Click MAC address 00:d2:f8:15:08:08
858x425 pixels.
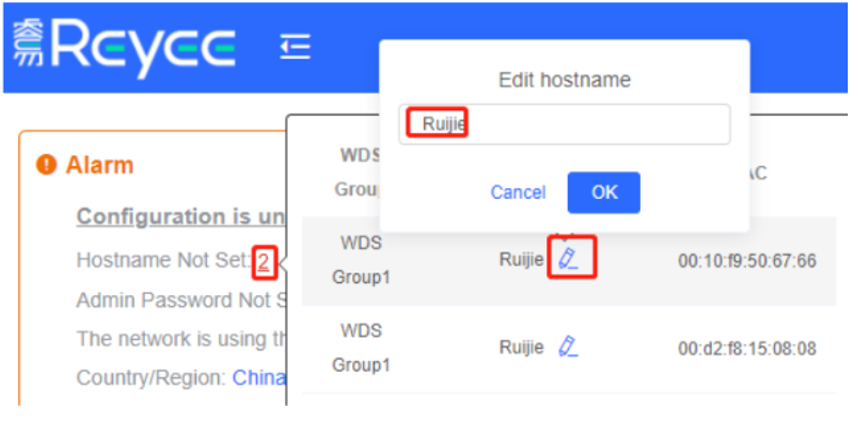tap(747, 348)
